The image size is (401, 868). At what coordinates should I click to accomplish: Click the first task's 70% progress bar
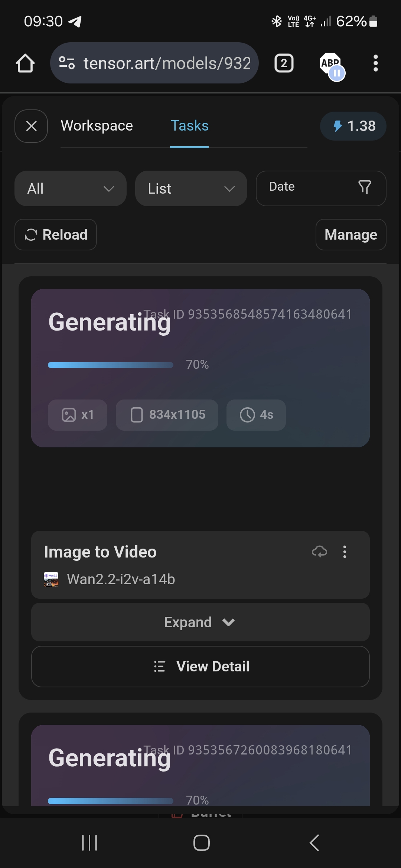(x=111, y=365)
